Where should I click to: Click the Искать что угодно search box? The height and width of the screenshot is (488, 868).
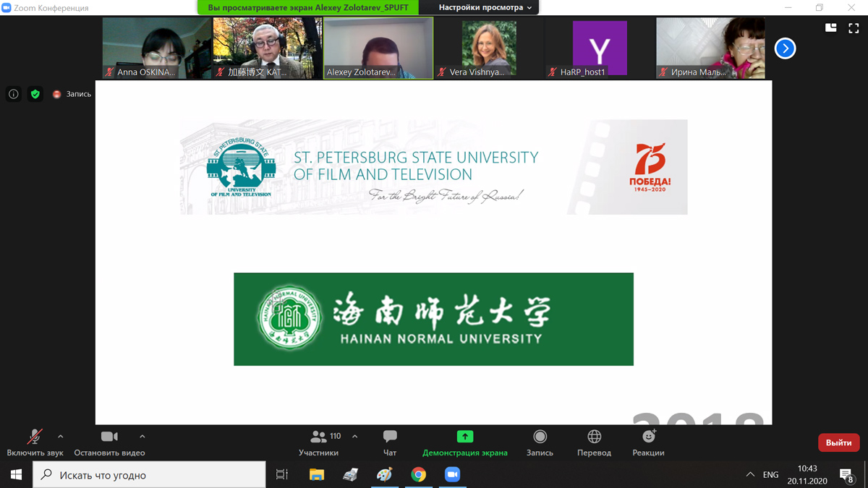[x=150, y=475]
